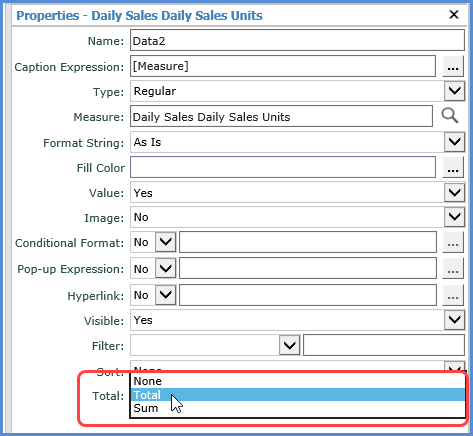Open Hyperlink ellipsis editor button

[x=453, y=295]
